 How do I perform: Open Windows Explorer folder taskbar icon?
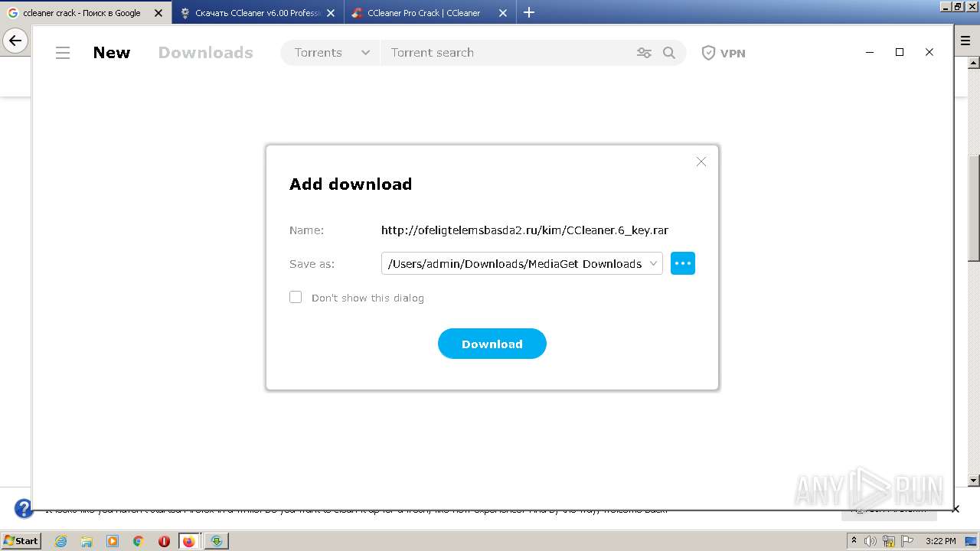pyautogui.click(x=87, y=541)
